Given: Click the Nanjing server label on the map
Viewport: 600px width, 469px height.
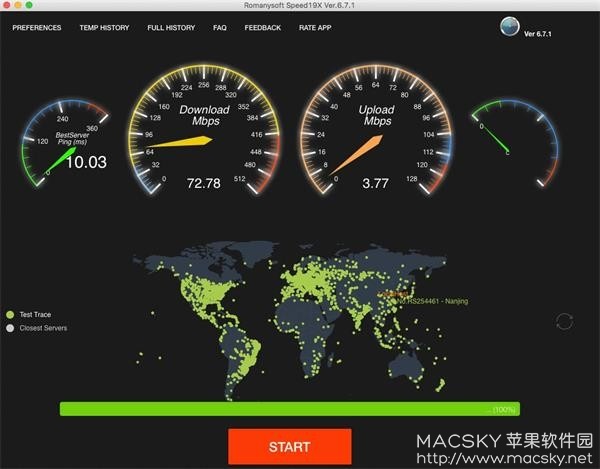Looking at the screenshot, I should 432,301.
